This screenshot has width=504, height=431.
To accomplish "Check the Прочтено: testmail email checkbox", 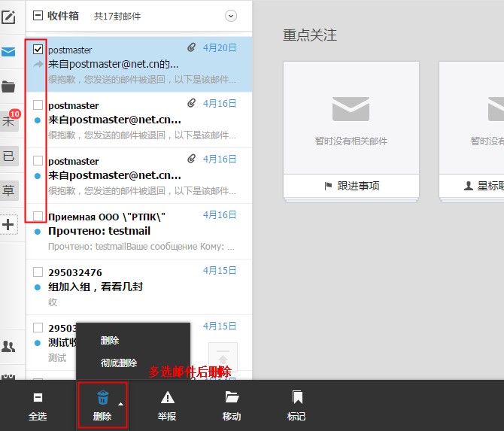I will pos(38,216).
